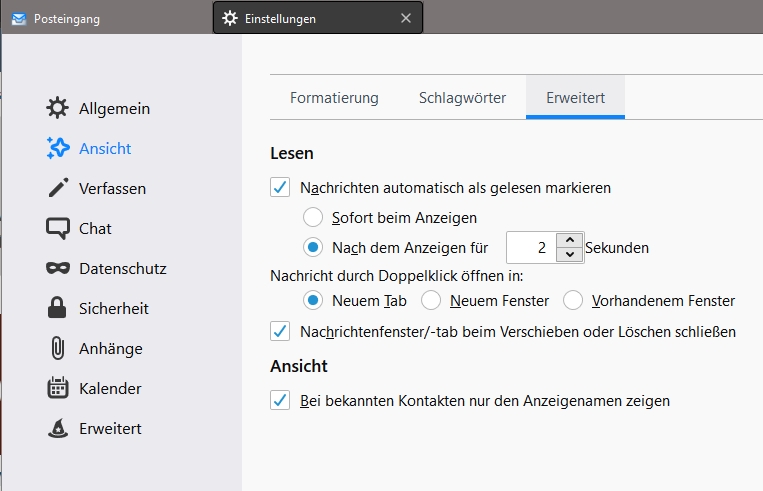This screenshot has width=763, height=491.
Task: Open the Schlagwörter tab
Action: 462,98
